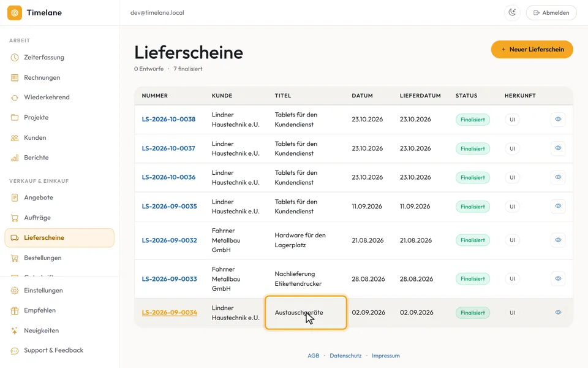
Task: Navigate to Angebote
Action: tap(59, 197)
